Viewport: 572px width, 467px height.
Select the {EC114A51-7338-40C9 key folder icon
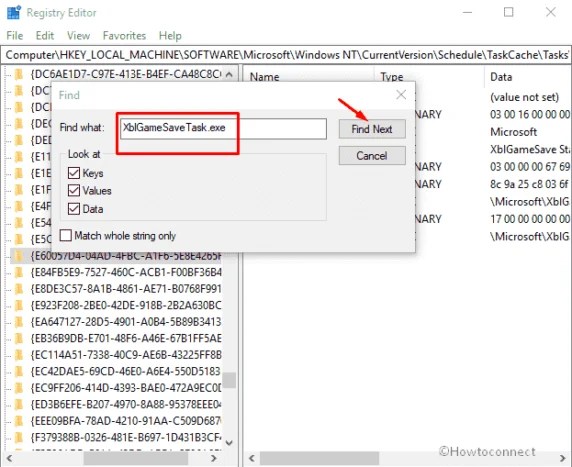[18, 355]
